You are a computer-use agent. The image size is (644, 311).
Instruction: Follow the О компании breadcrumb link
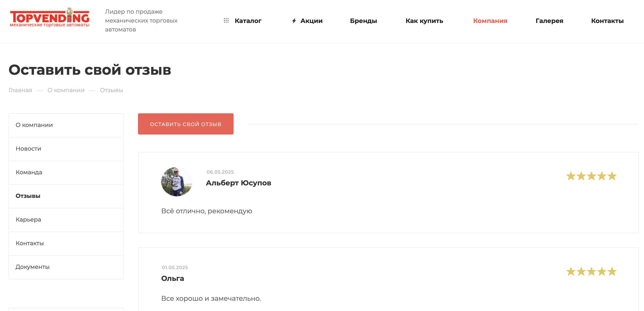pyautogui.click(x=66, y=90)
